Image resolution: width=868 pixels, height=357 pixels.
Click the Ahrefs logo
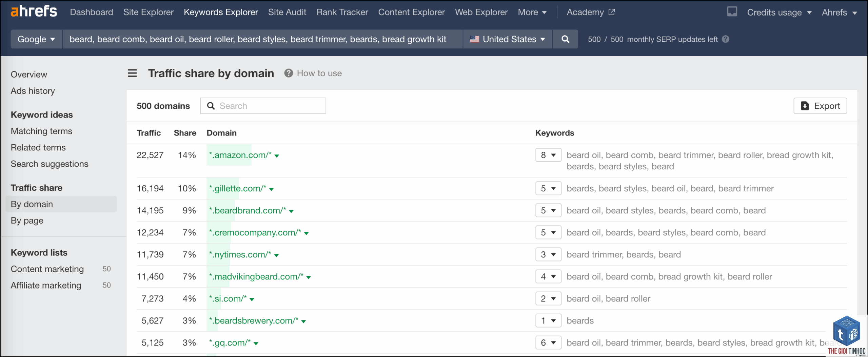point(34,11)
